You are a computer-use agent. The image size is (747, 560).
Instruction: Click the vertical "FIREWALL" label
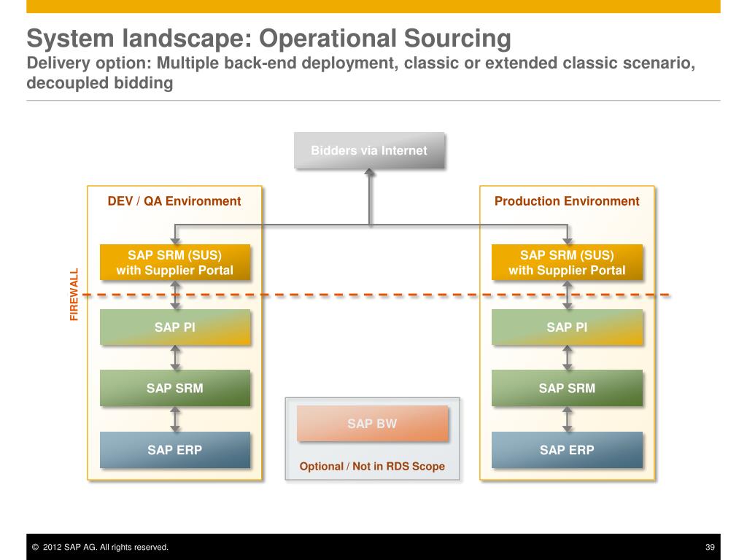(74, 295)
